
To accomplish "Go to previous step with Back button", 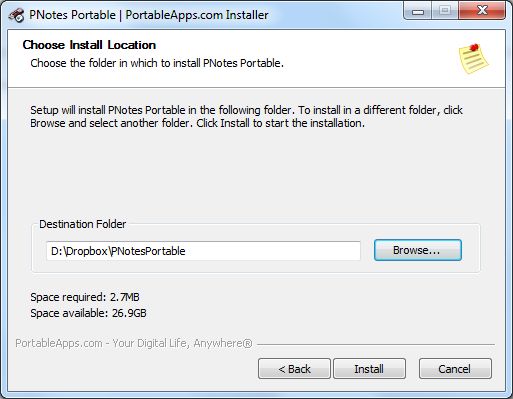I will coord(294,369).
